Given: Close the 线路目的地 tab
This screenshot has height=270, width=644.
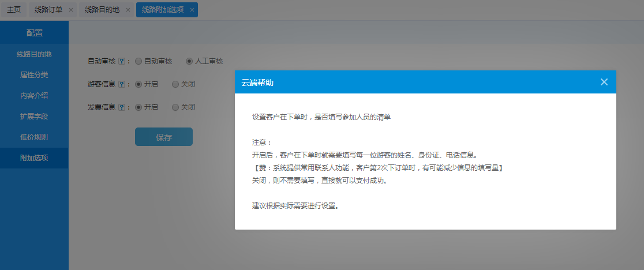Looking at the screenshot, I should (128, 10).
